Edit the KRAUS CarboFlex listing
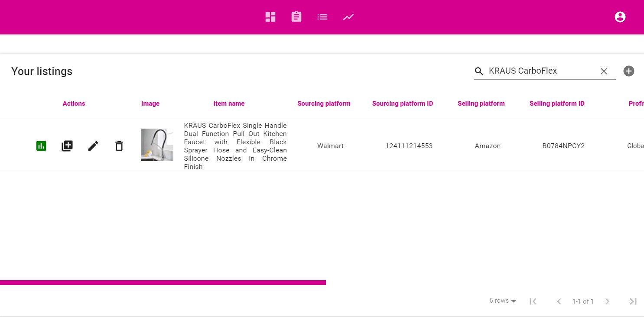This screenshot has height=317, width=644. [x=93, y=146]
